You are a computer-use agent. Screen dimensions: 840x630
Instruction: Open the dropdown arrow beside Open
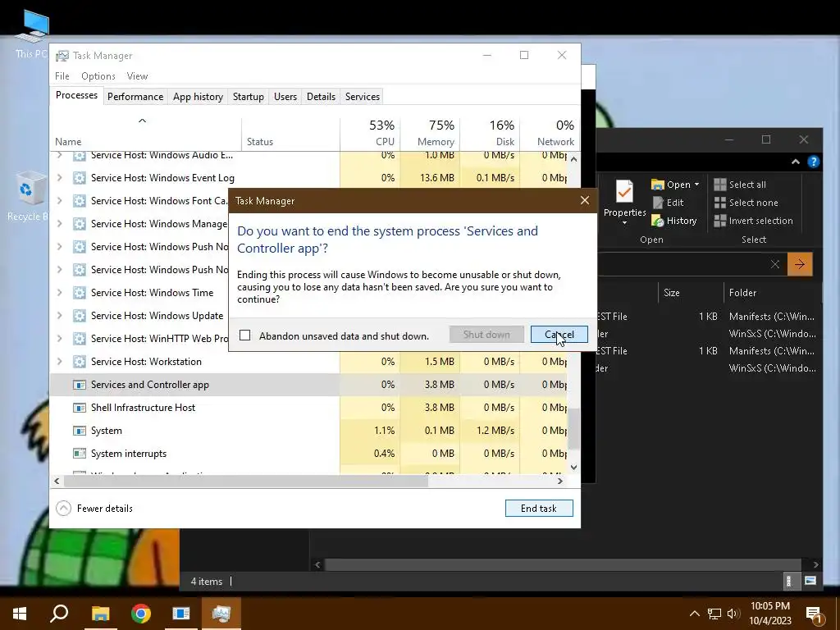point(696,185)
